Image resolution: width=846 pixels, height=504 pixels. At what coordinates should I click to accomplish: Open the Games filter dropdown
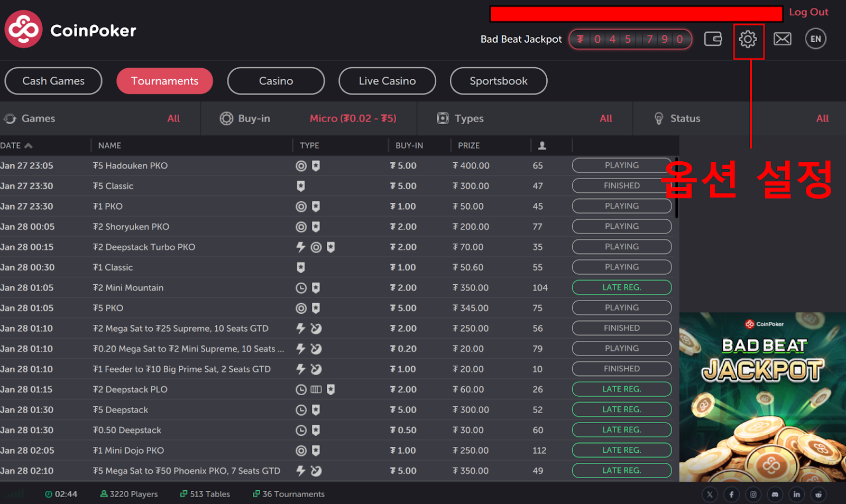pos(100,118)
